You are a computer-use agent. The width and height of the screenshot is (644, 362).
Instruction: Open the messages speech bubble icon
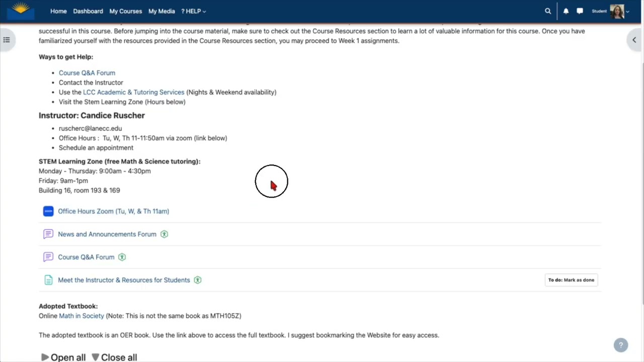coord(580,11)
